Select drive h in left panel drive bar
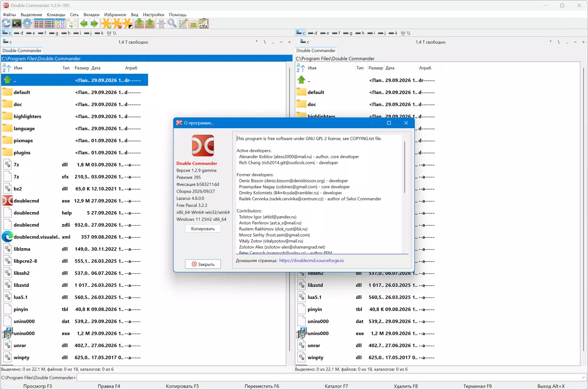 pos(66,33)
